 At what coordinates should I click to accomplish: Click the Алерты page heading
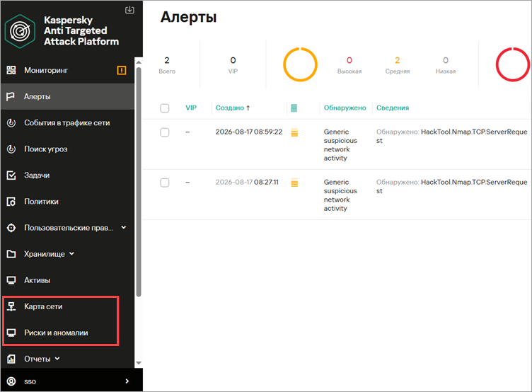pos(188,17)
